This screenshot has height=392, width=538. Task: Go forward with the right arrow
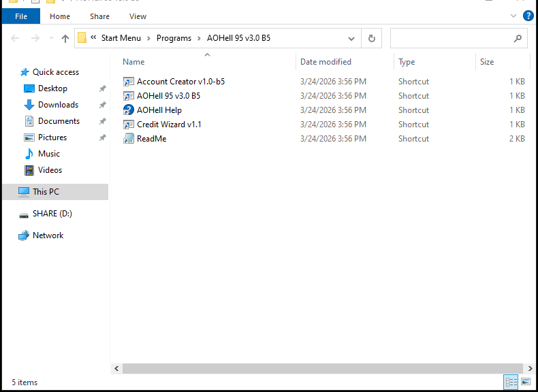pos(35,38)
